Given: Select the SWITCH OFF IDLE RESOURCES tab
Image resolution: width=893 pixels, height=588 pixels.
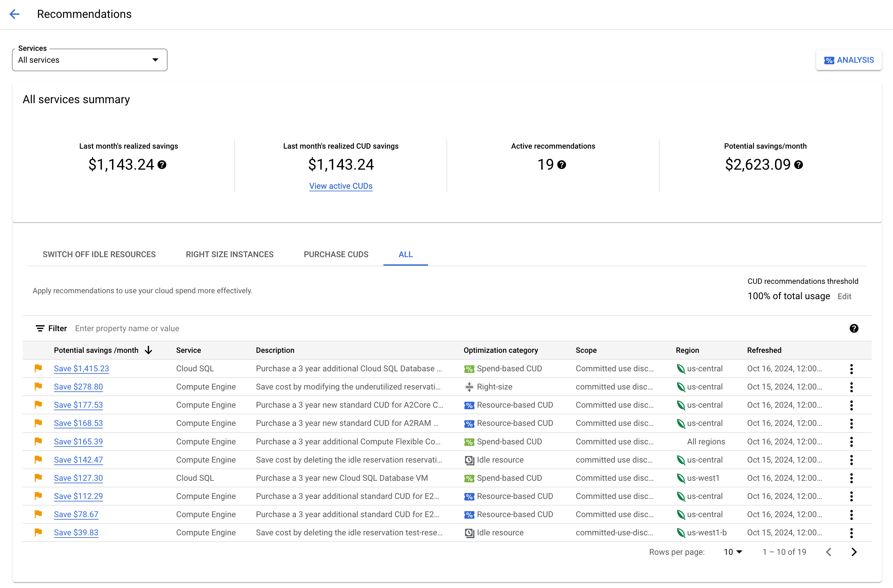Looking at the screenshot, I should [x=99, y=255].
